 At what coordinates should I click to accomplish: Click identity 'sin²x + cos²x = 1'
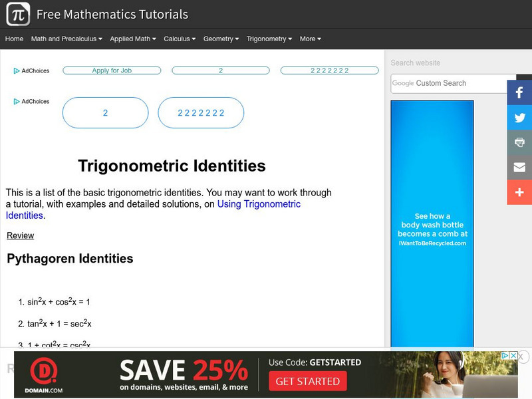click(x=59, y=302)
